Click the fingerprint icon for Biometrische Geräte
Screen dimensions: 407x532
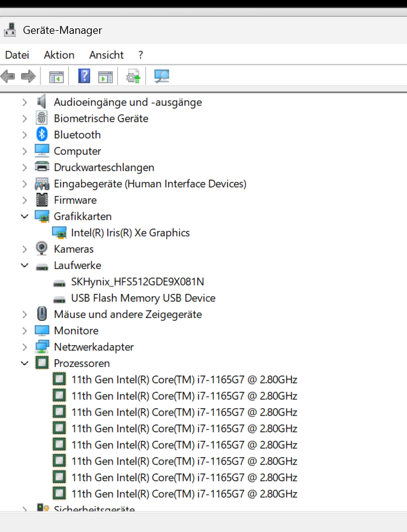tap(42, 118)
